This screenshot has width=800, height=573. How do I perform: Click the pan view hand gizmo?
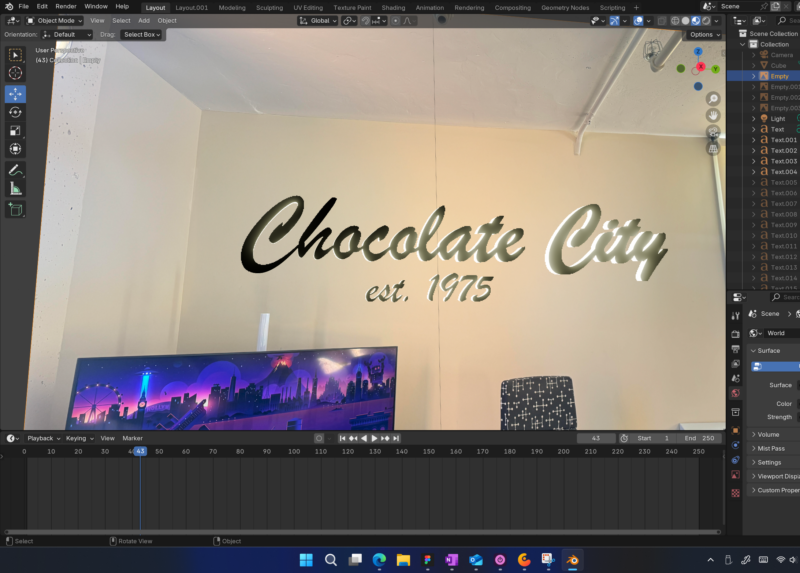pyautogui.click(x=713, y=115)
